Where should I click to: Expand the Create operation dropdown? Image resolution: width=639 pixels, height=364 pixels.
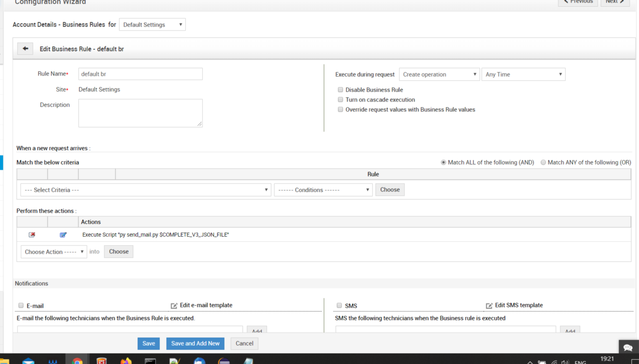[439, 74]
